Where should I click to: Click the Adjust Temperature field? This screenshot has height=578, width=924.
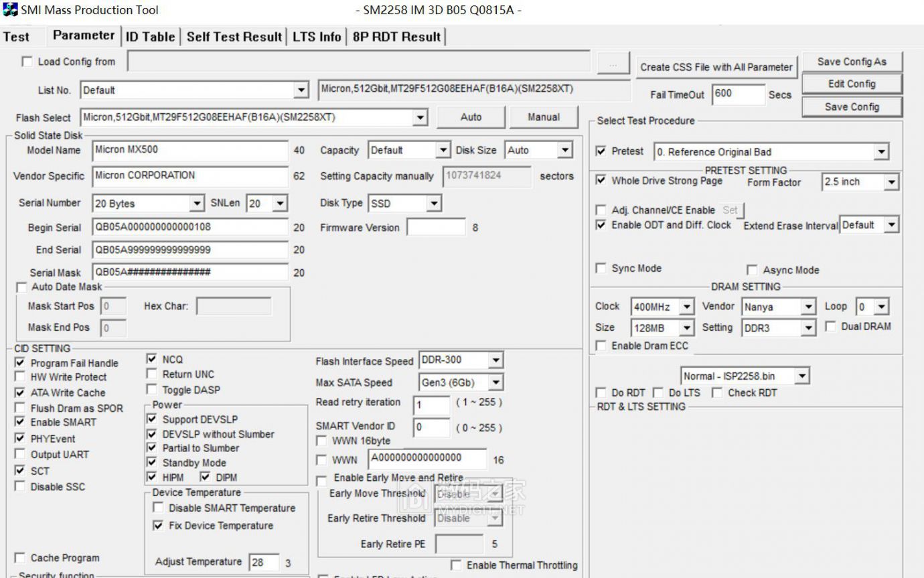264,563
